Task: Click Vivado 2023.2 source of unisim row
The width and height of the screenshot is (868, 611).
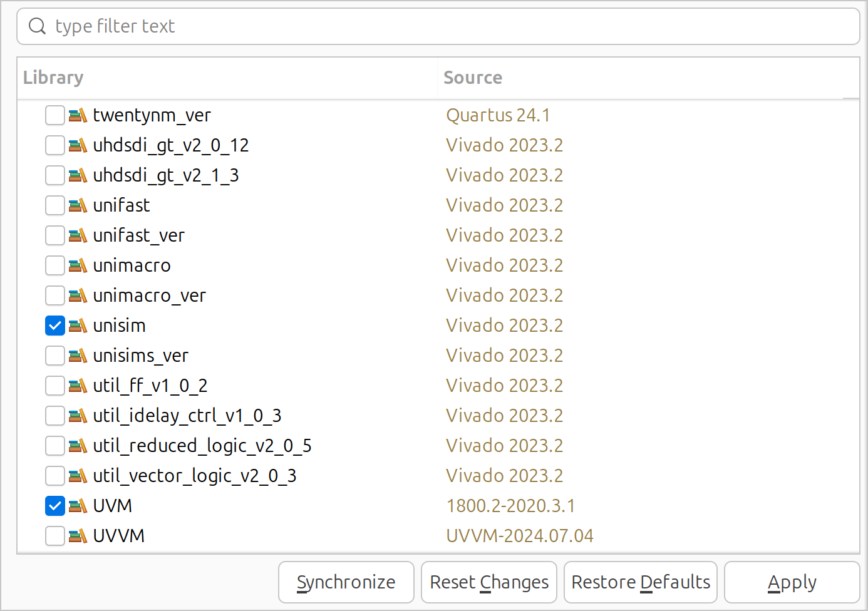Action: [505, 326]
